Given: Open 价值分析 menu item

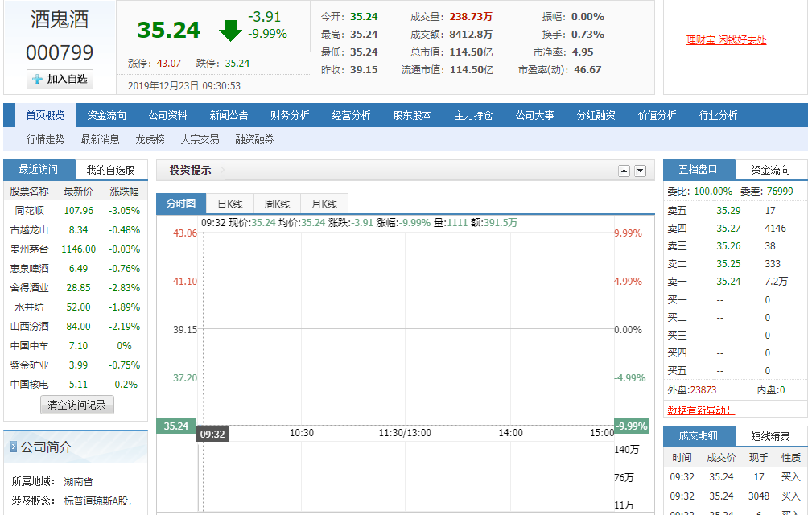Looking at the screenshot, I should point(657,115).
